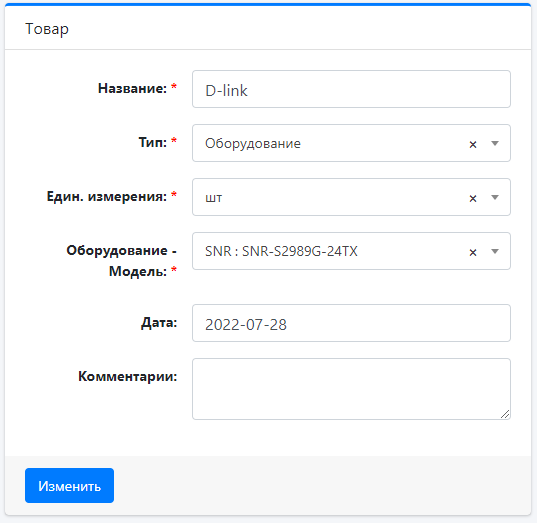Expand the Един. измерения dropdown arrow
537x523 pixels.
[x=495, y=197]
